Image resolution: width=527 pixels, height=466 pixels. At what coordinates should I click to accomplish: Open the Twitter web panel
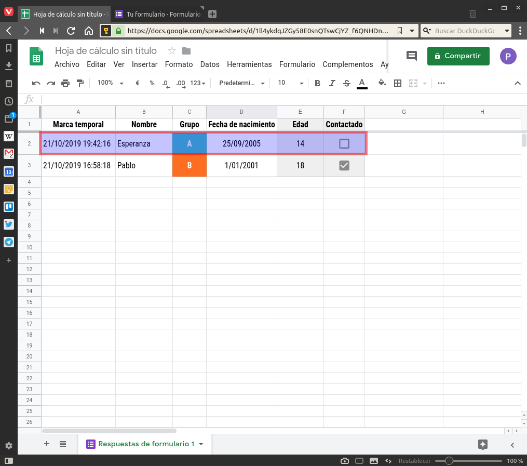click(9, 224)
